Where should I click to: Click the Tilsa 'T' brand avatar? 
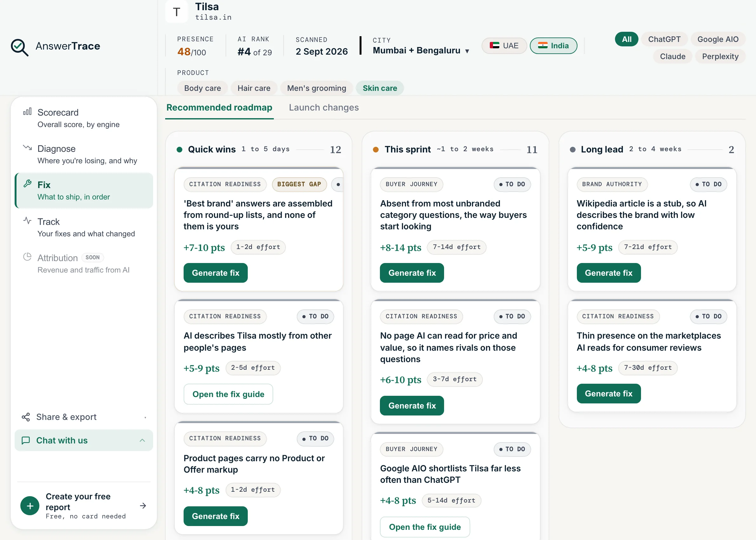[177, 12]
